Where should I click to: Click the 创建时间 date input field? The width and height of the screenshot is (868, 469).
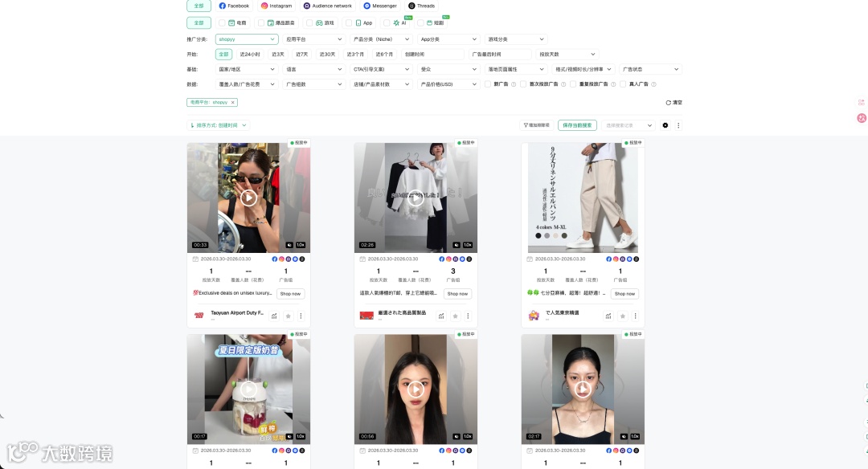coord(432,54)
